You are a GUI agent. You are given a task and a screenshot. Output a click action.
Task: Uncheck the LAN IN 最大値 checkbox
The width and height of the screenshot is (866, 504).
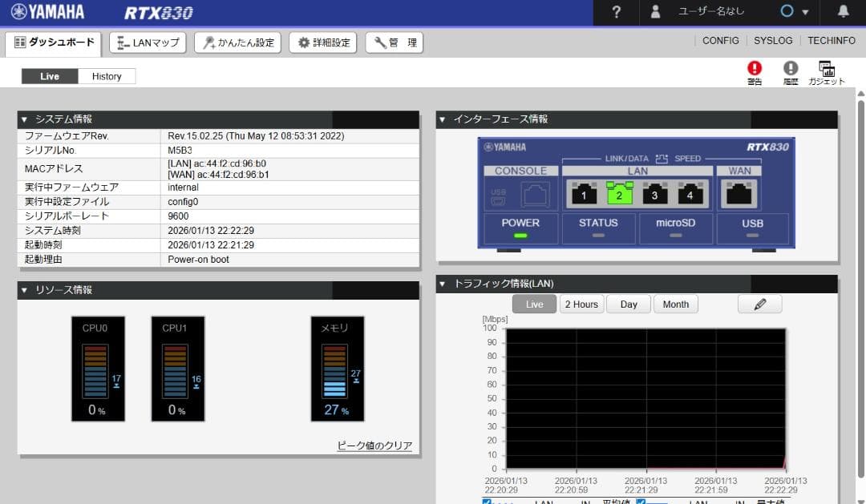click(640, 502)
